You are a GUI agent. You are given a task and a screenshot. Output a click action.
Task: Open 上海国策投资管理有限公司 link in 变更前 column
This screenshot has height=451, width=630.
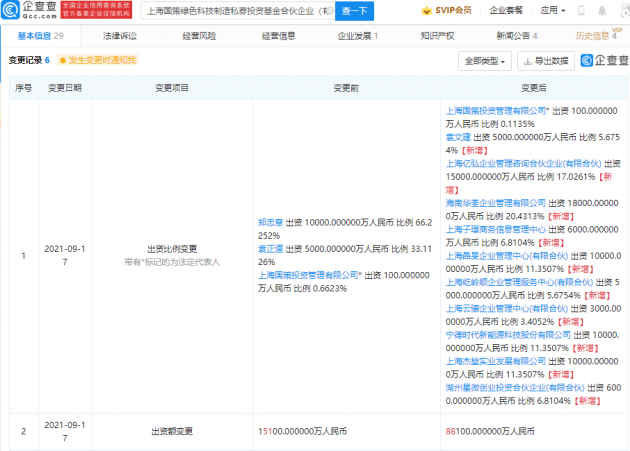click(308, 275)
